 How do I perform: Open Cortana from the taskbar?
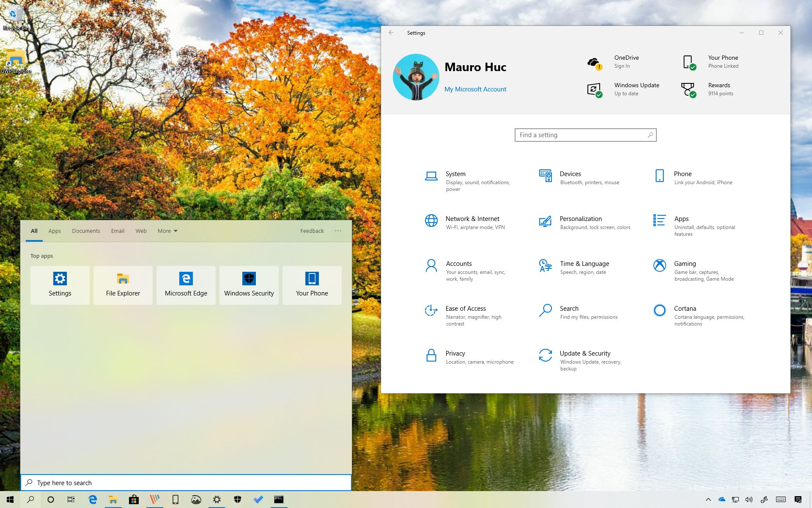coord(51,500)
